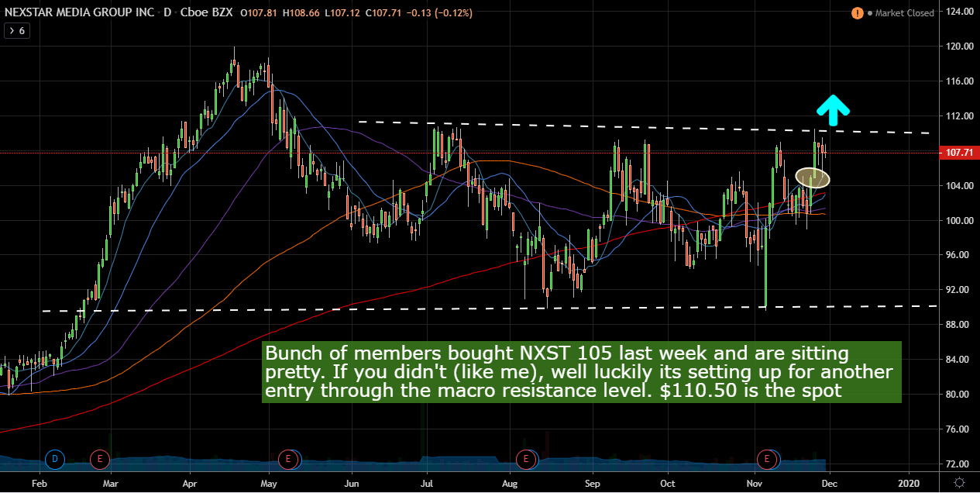Click the Dec label on time axis
Viewport: 980px width, 493px height.
click(x=829, y=482)
